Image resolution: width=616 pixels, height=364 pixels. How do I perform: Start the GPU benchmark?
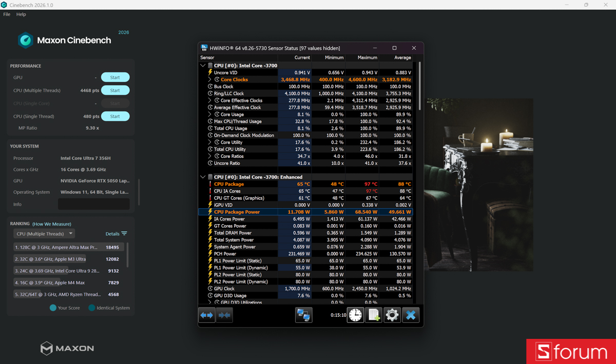coord(115,77)
